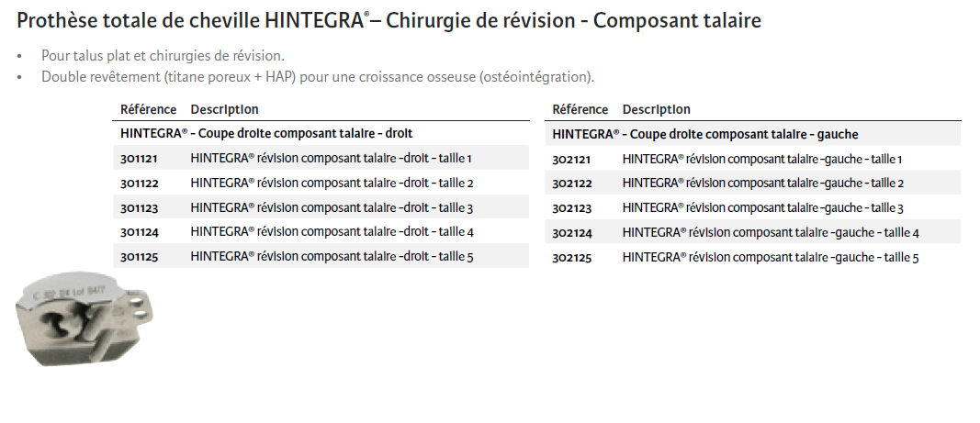Click the "composant talaire - droit" section header
This screenshot has width=980, height=423.
tap(266, 133)
